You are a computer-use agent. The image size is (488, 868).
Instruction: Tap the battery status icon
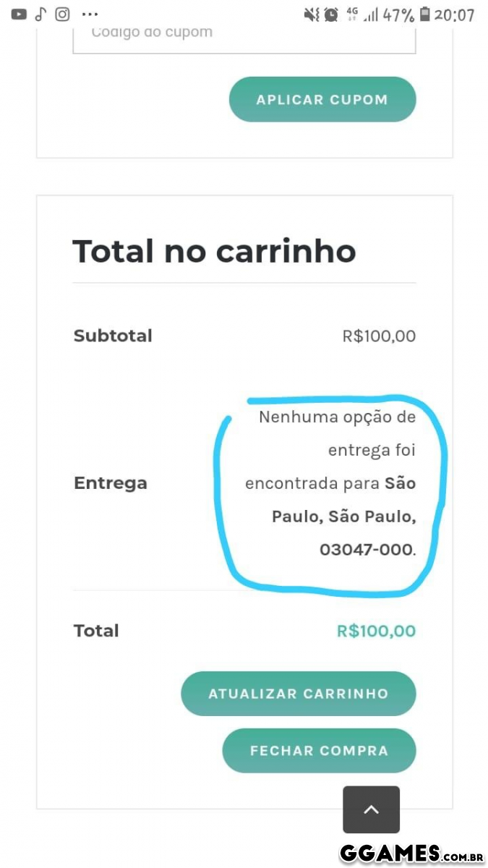(x=424, y=14)
